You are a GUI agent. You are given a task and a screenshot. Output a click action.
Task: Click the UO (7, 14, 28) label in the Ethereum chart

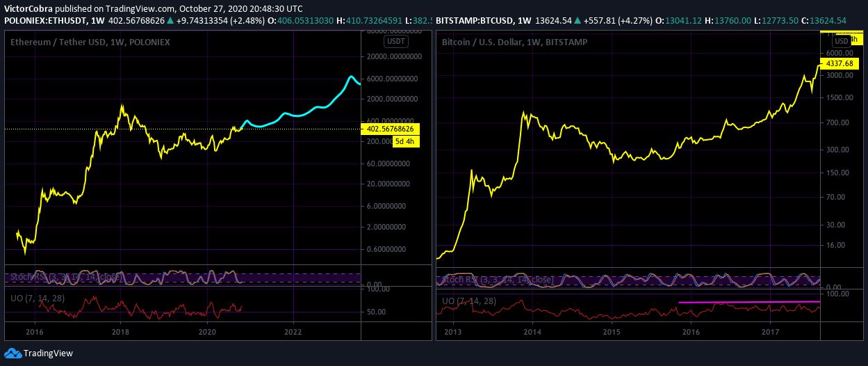(38, 297)
